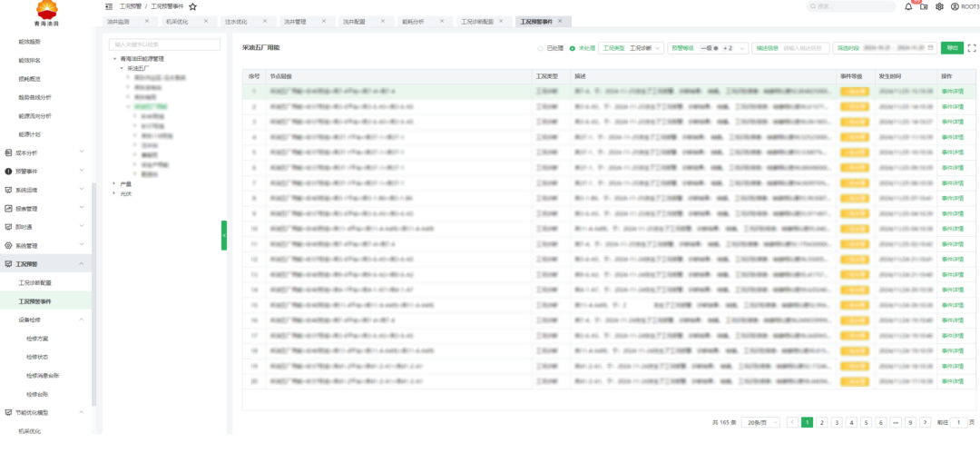The width and height of the screenshot is (980, 453).
Task: Click the green 导出 export button
Action: (x=951, y=48)
